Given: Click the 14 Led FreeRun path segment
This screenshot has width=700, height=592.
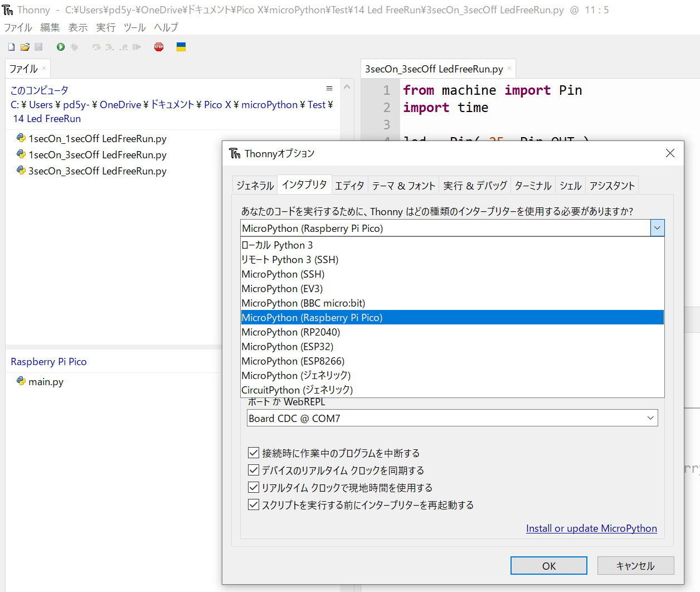Looking at the screenshot, I should pos(47,119).
